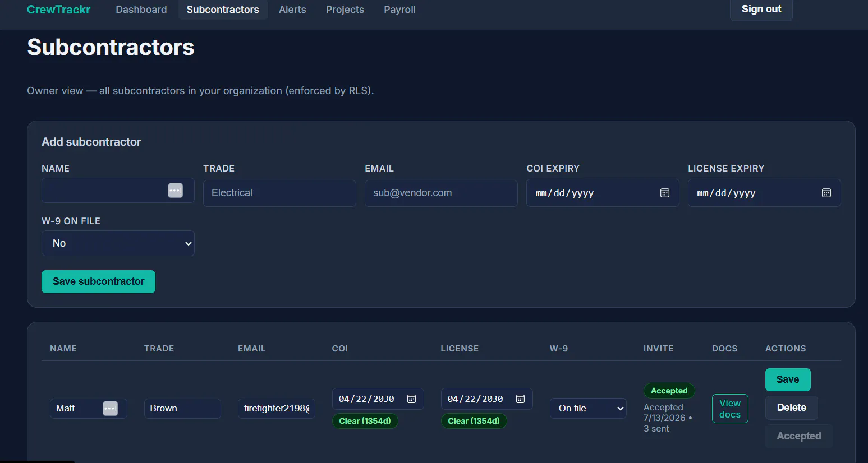Viewport: 868px width, 463px height.
Task: Click the 'Accepted 7/13/2026 • 3 sent' text
Action: (668, 418)
